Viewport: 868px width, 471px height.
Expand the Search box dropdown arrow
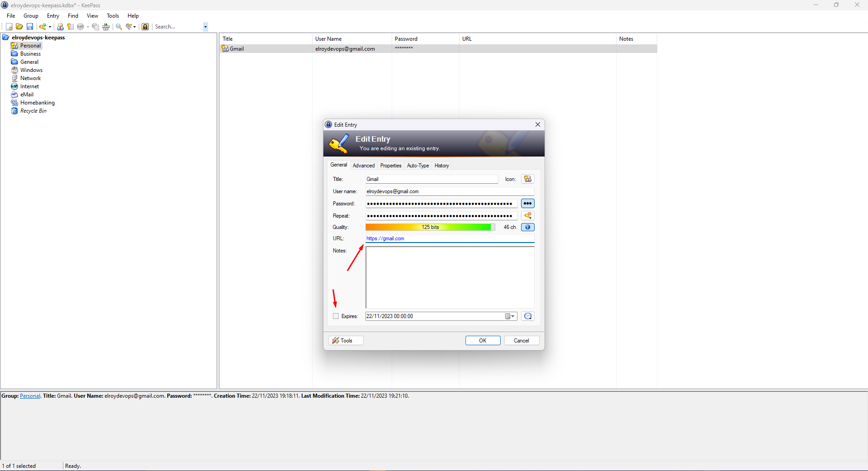click(x=205, y=27)
